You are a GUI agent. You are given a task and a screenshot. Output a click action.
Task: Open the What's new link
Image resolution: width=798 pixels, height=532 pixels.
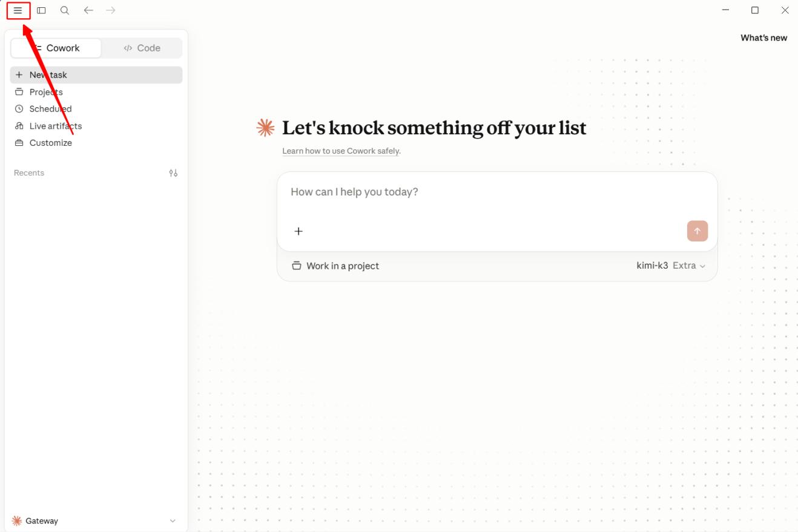(763, 38)
